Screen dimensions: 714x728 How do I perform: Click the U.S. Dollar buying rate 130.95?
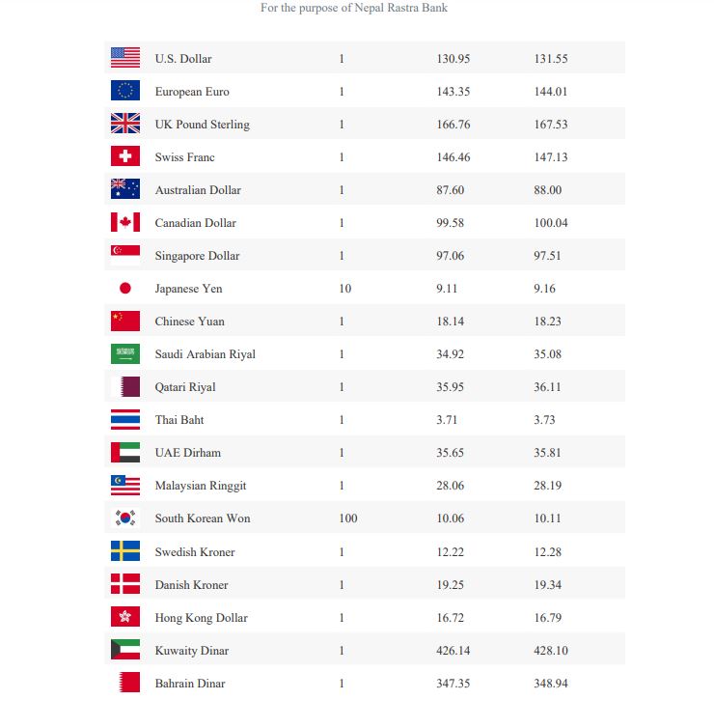pyautogui.click(x=453, y=59)
